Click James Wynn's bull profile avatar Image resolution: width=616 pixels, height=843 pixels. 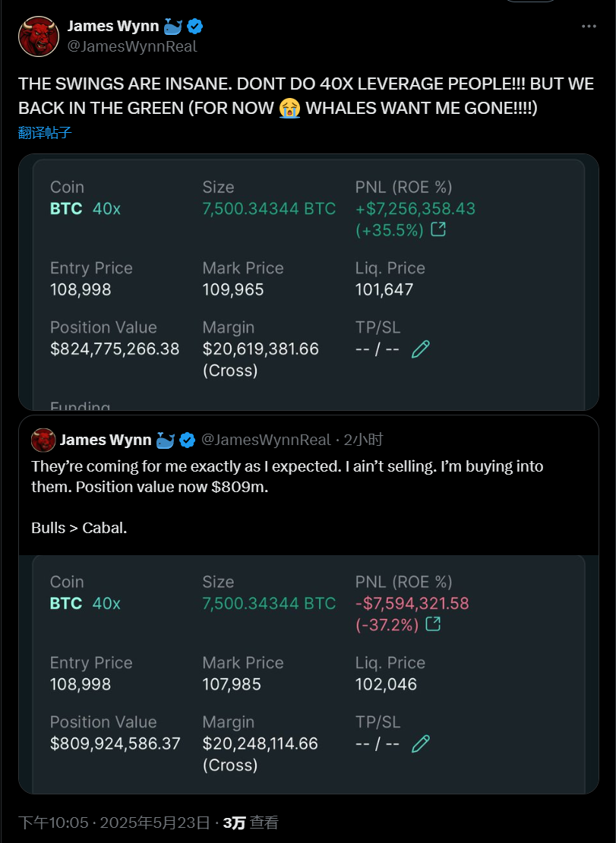[x=39, y=36]
